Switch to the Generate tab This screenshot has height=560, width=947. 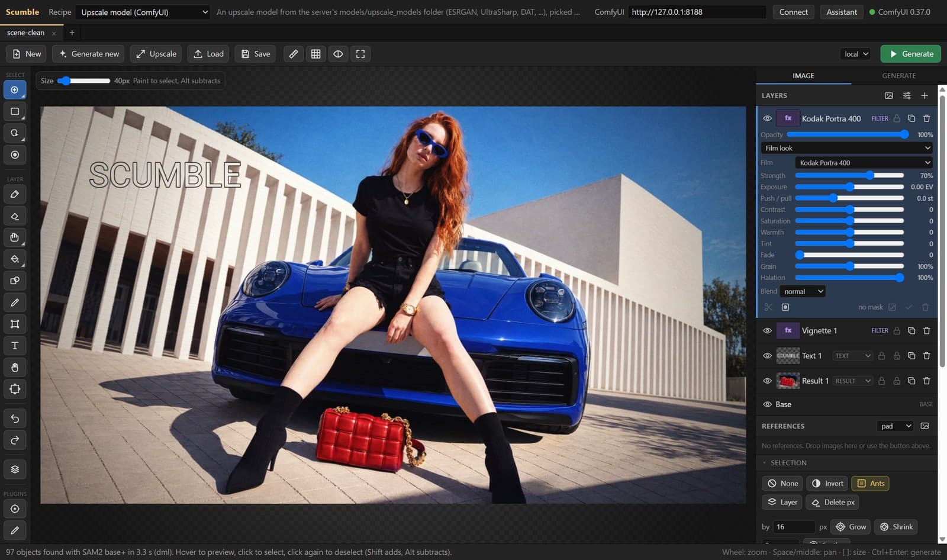point(898,76)
